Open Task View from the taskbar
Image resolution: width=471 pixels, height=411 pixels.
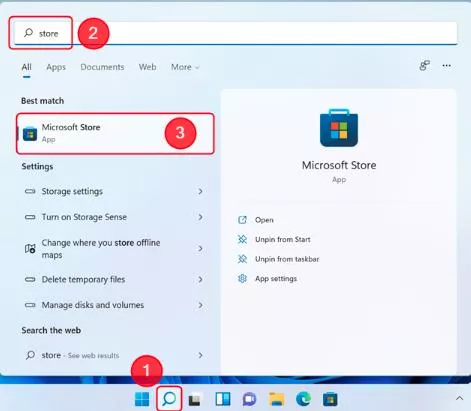pyautogui.click(x=195, y=399)
